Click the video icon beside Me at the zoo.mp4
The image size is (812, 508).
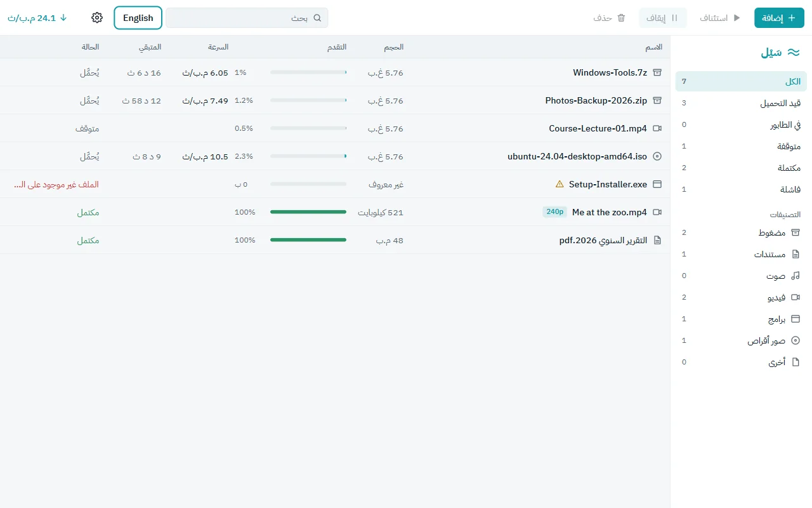pyautogui.click(x=657, y=212)
